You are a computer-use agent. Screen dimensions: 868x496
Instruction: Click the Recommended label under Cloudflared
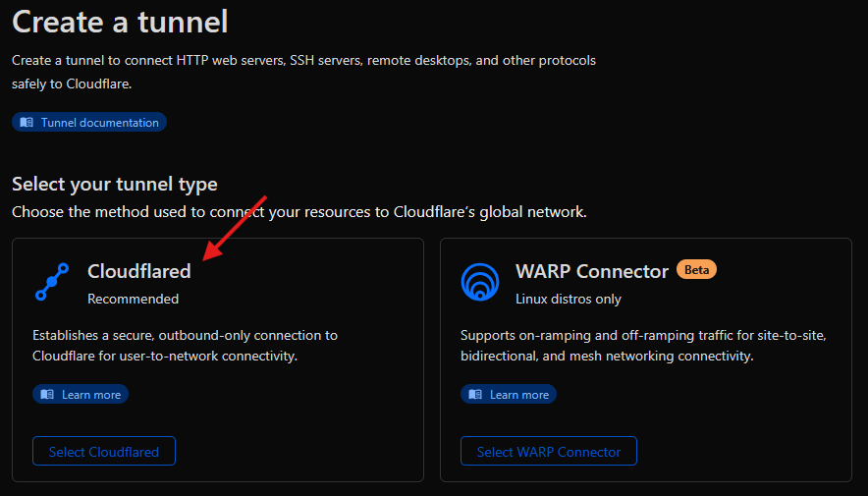[133, 299]
